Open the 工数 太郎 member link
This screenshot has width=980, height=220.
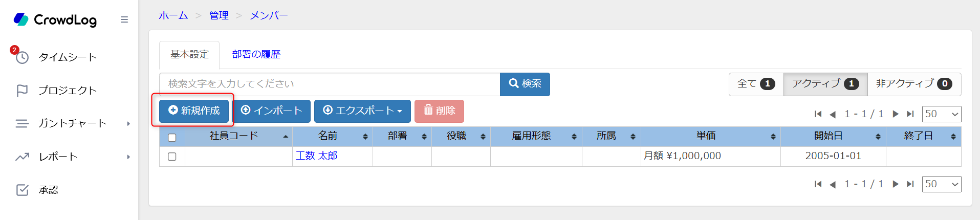316,156
